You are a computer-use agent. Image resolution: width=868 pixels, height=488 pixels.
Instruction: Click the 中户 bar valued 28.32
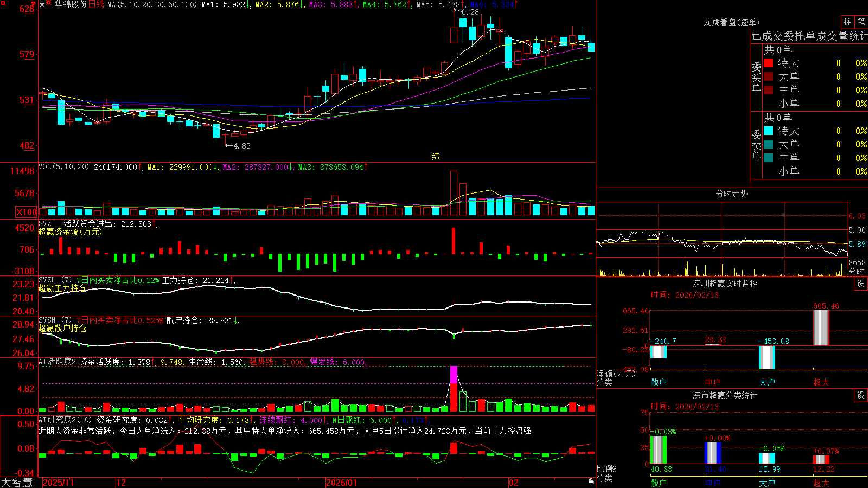[713, 344]
